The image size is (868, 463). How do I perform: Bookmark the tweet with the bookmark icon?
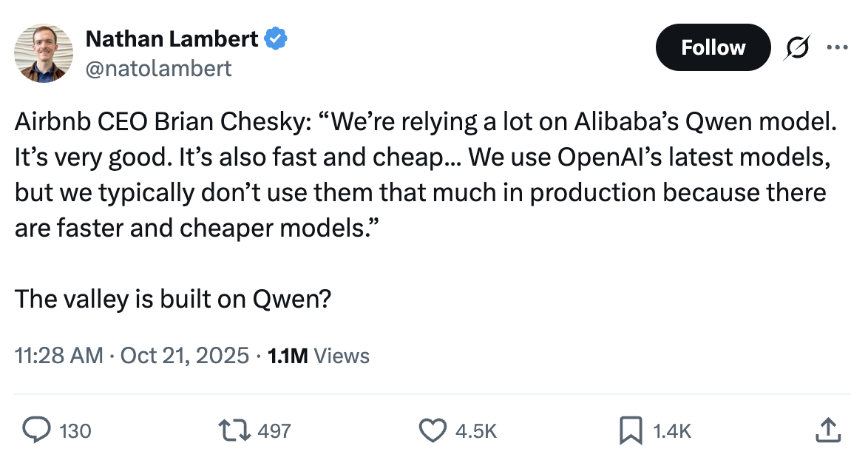[630, 430]
